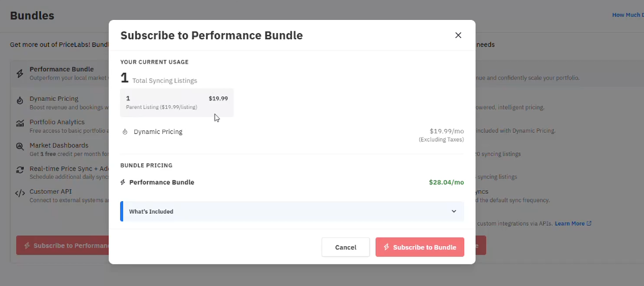Image resolution: width=644 pixels, height=286 pixels.
Task: Click the Performance Bundle lightning icon in dialog
Action: click(x=123, y=183)
